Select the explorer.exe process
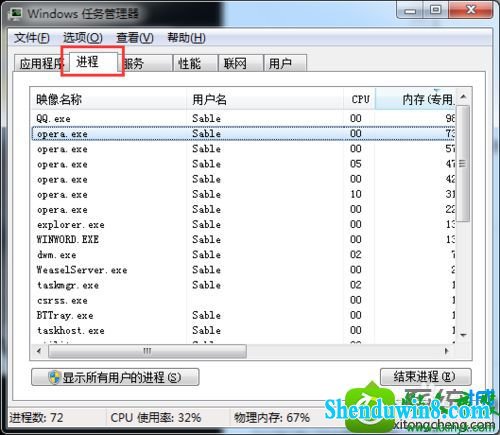Viewport: 500px width, 435px height. (x=243, y=225)
